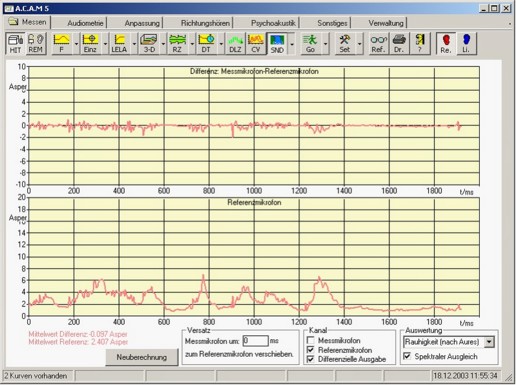Screen dimensions: 516x385
Task: Expand the arrow beside Go icon
Action: click(325, 44)
